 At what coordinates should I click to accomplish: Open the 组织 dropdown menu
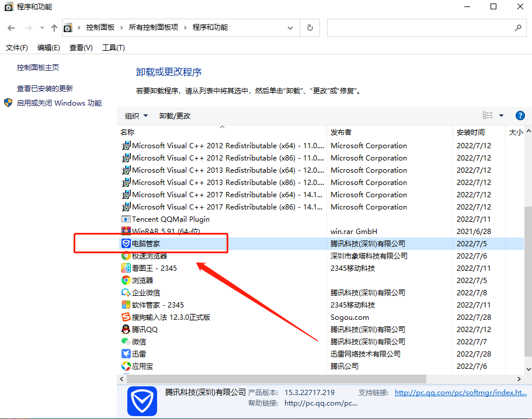click(135, 115)
